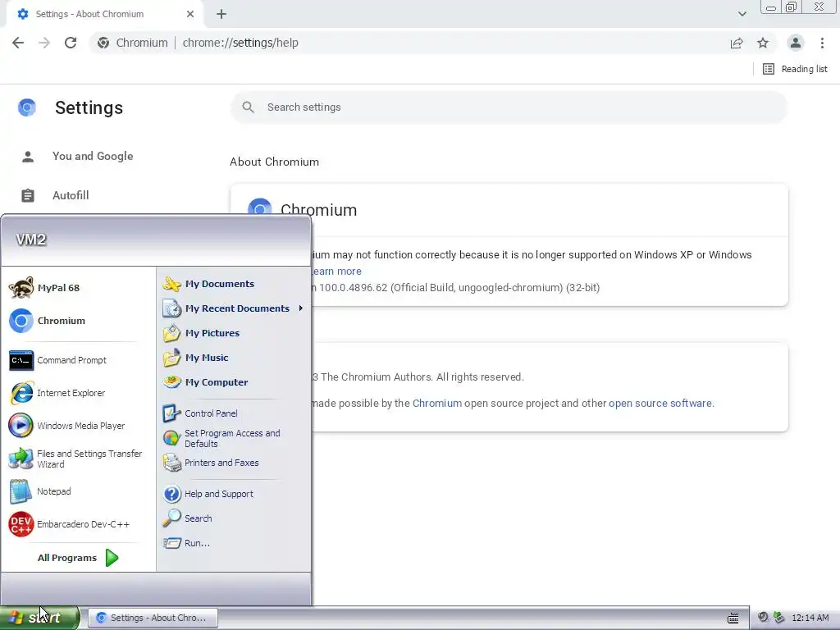
Task: Click the first system tray icon
Action: click(x=763, y=618)
